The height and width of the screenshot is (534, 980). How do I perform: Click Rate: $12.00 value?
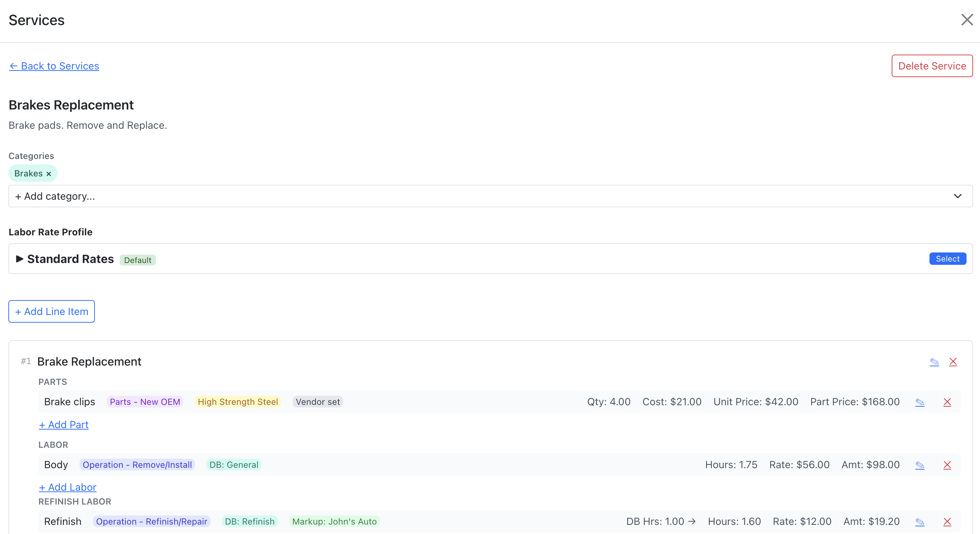(802, 521)
